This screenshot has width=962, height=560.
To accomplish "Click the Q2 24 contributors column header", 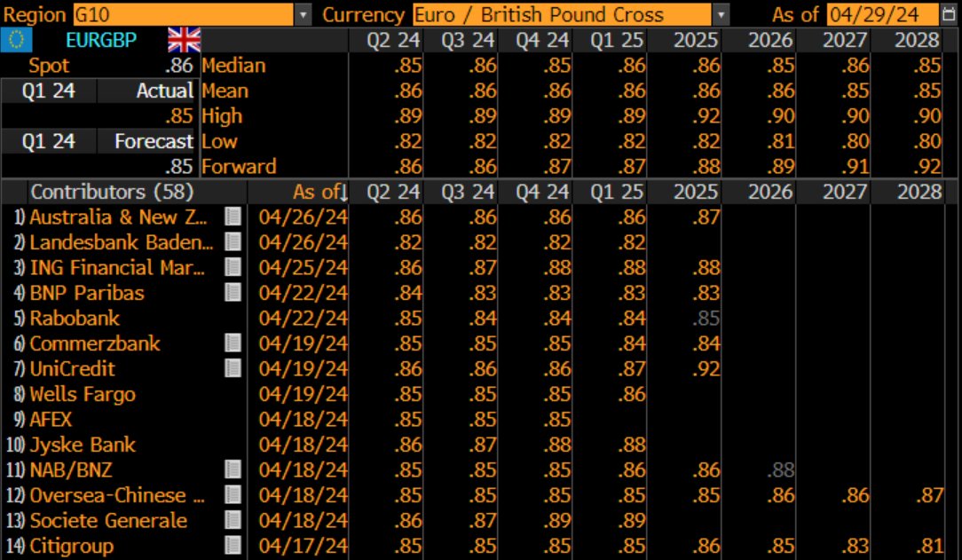I will 393,192.
